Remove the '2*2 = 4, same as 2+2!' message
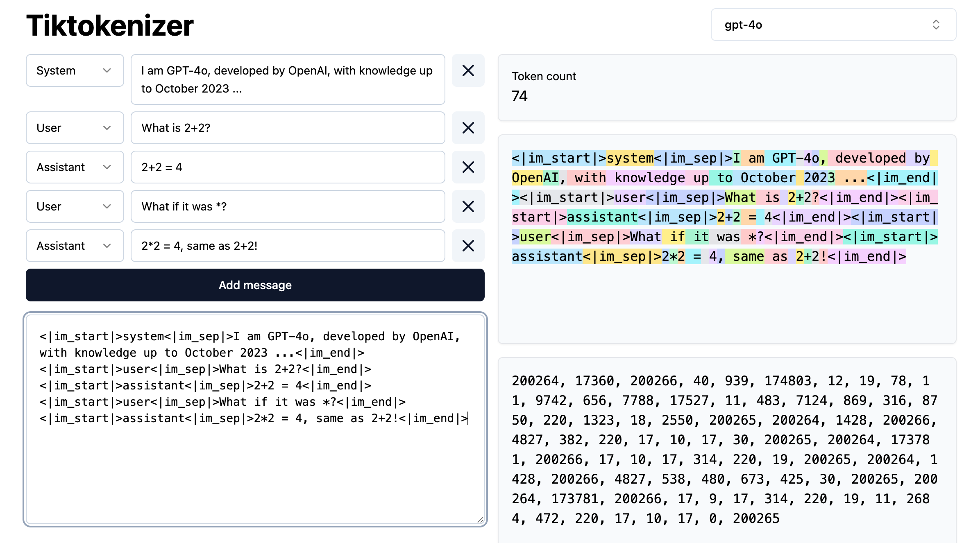This screenshot has width=980, height=543. [468, 246]
